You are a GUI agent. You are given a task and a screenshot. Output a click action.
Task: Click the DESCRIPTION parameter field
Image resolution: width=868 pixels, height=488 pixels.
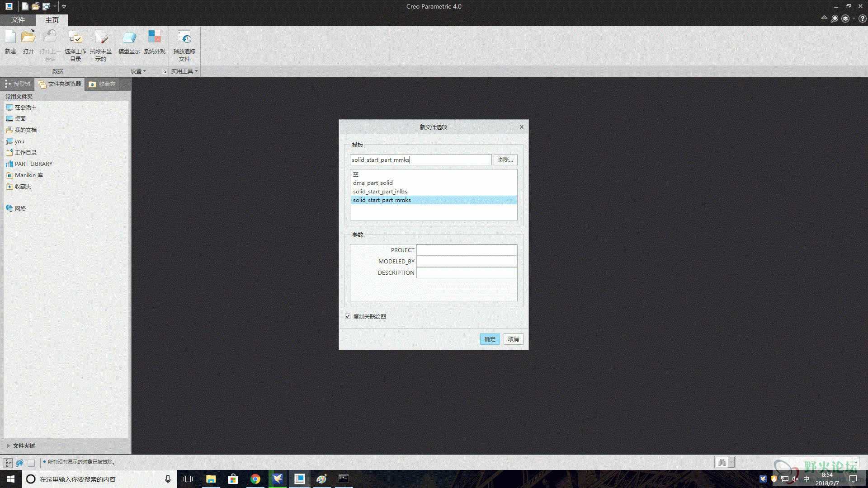(467, 273)
